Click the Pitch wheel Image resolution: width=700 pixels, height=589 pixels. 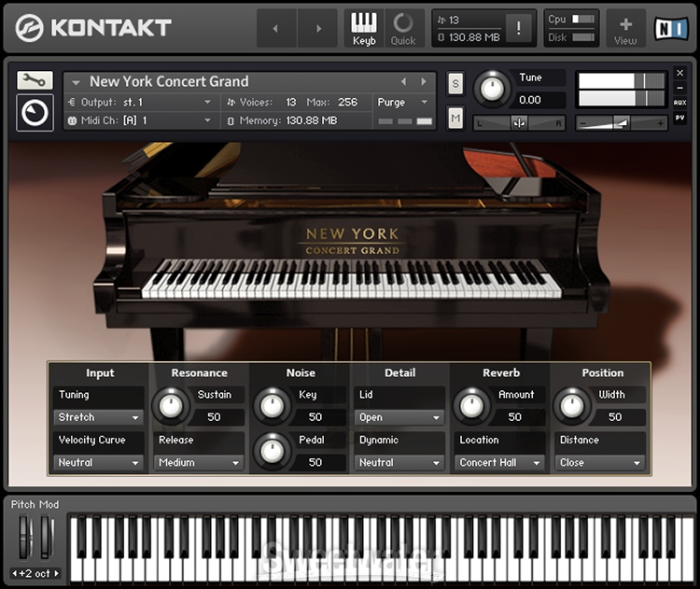tap(25, 538)
